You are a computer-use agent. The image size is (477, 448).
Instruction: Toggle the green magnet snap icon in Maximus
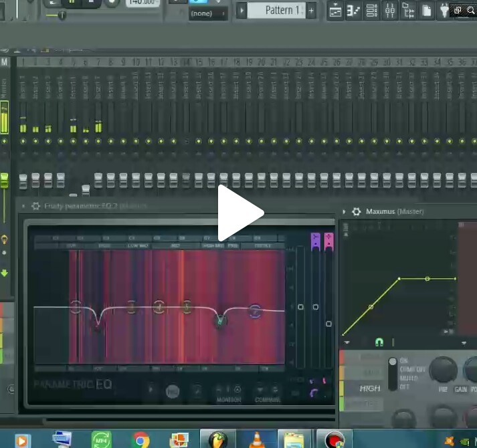click(x=379, y=342)
